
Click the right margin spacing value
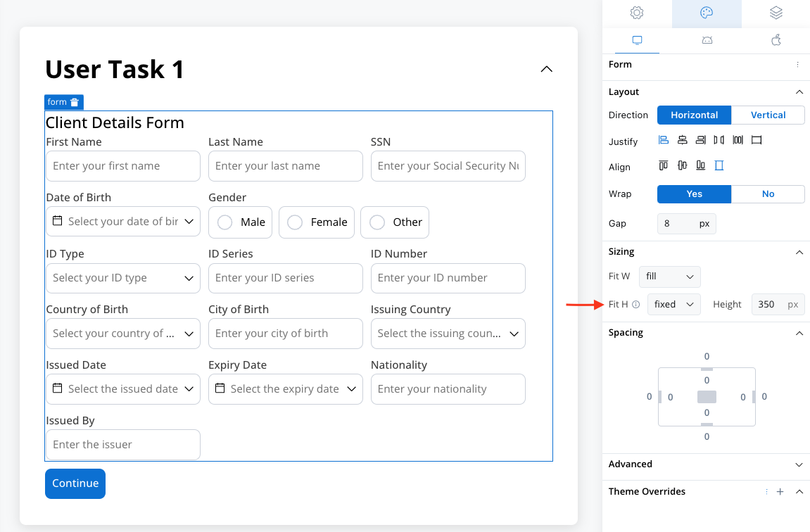(764, 397)
